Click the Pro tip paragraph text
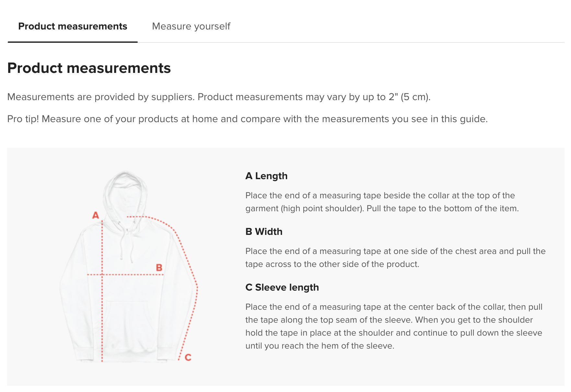 [247, 119]
